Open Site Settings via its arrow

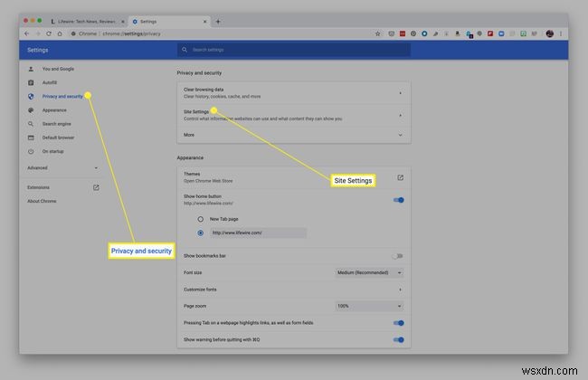pyautogui.click(x=400, y=115)
